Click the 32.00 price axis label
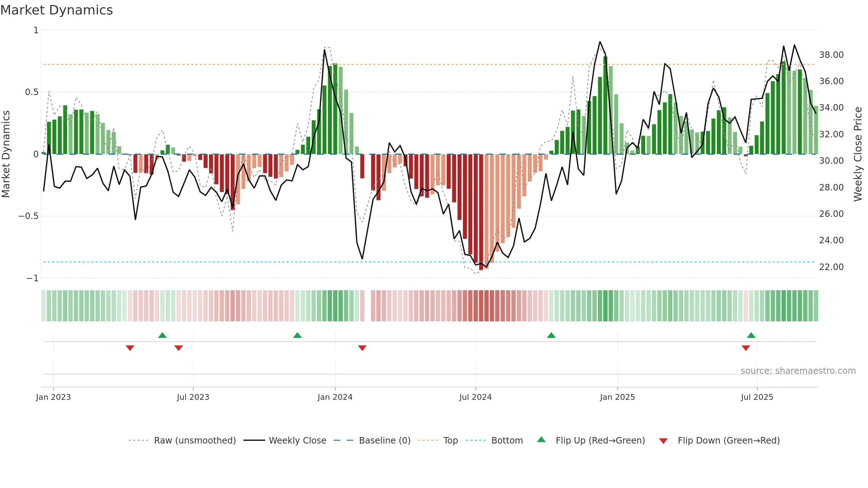This screenshot has width=868, height=488. (831, 134)
